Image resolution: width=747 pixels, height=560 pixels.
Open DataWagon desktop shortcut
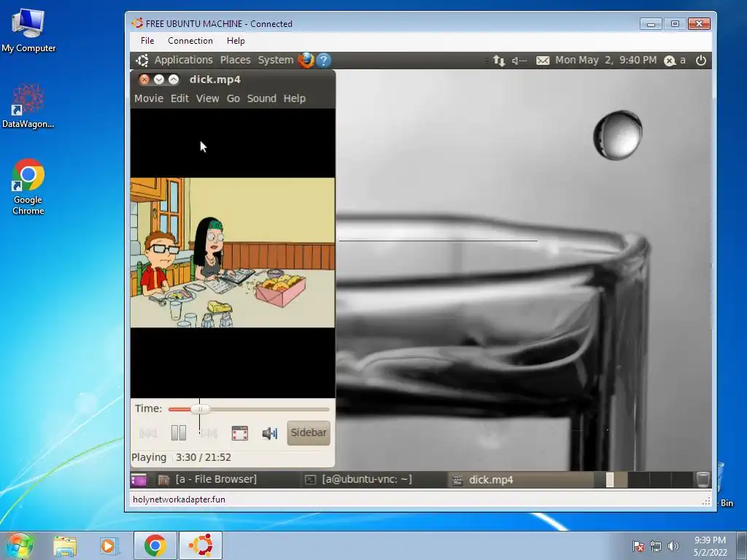[x=28, y=106]
